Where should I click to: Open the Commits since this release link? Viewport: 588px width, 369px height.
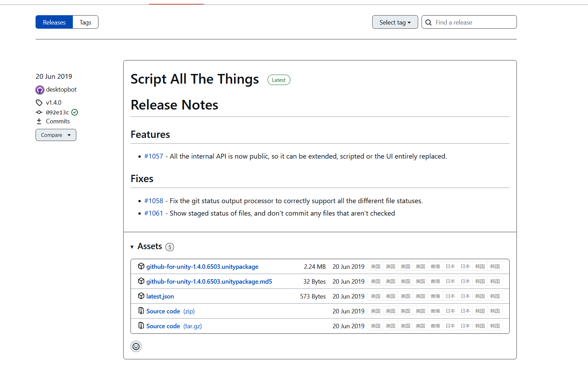[x=58, y=121]
